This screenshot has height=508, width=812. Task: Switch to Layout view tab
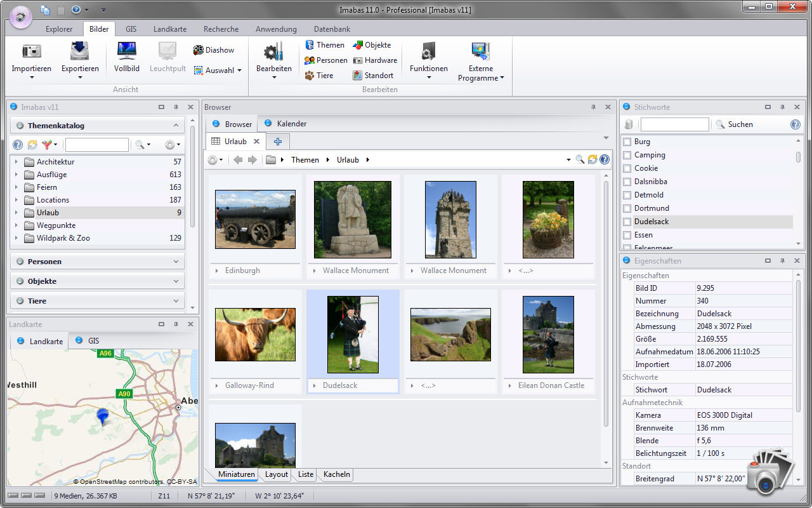[x=277, y=474]
